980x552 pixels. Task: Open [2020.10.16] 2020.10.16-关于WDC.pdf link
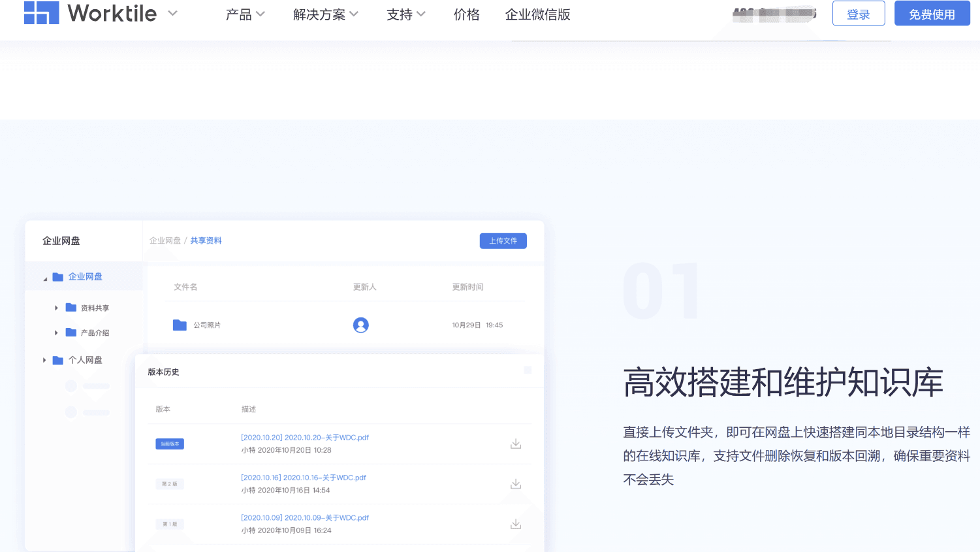pos(304,478)
